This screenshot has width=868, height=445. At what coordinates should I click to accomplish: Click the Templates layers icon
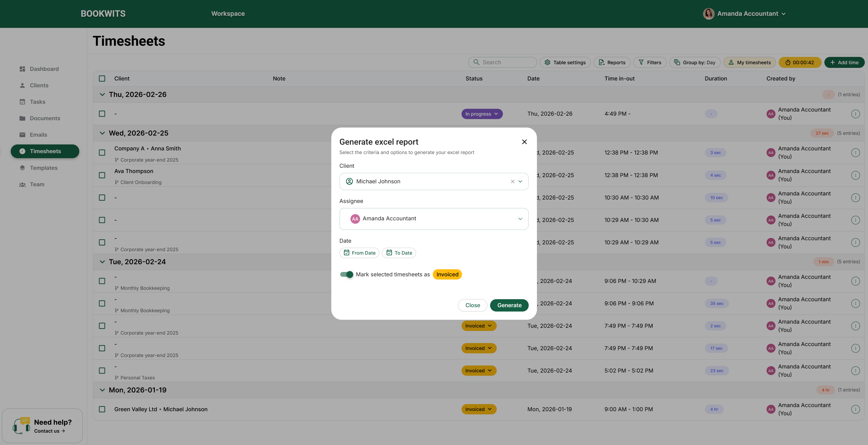[x=22, y=168]
